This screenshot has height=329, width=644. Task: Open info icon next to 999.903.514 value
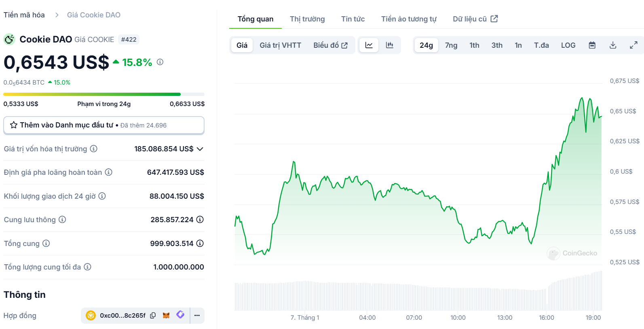200,243
